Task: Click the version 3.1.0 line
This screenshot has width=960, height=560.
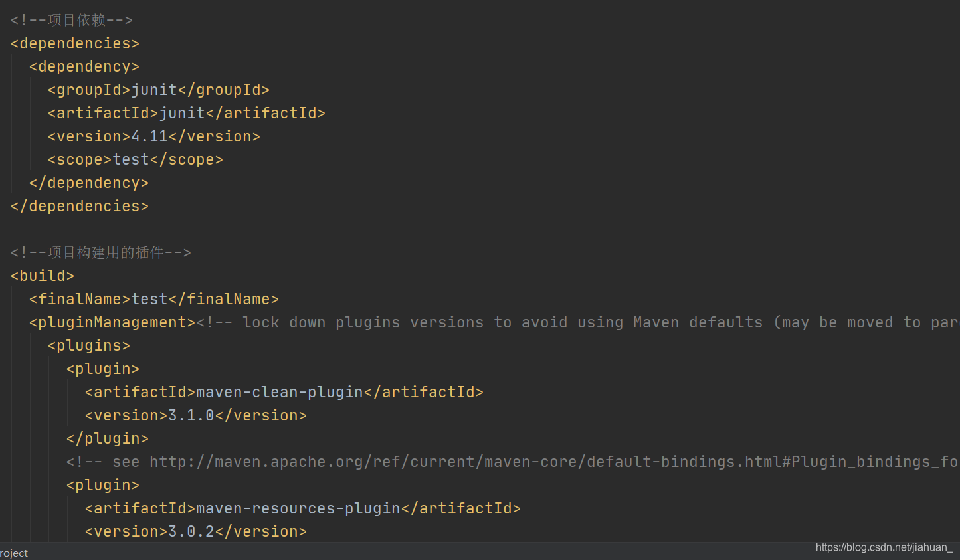Action: coord(196,415)
